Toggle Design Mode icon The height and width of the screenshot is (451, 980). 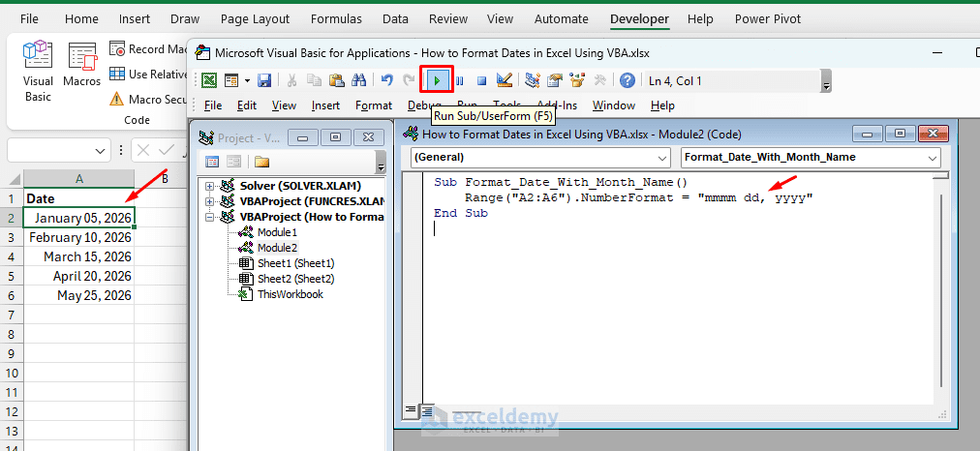click(x=505, y=80)
